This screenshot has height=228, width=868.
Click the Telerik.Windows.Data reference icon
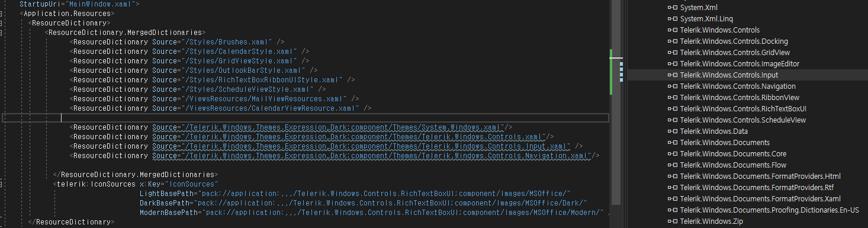click(x=672, y=131)
